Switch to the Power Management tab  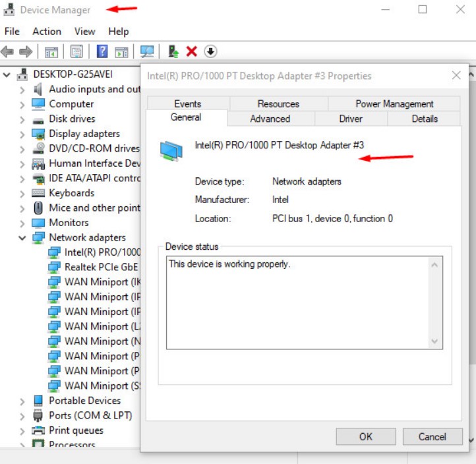tap(394, 103)
